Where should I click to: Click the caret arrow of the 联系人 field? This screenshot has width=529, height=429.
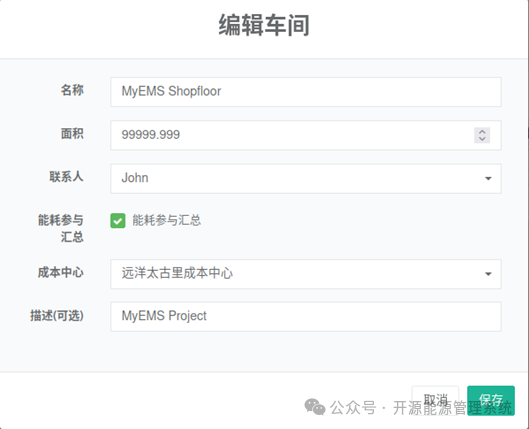(488, 178)
